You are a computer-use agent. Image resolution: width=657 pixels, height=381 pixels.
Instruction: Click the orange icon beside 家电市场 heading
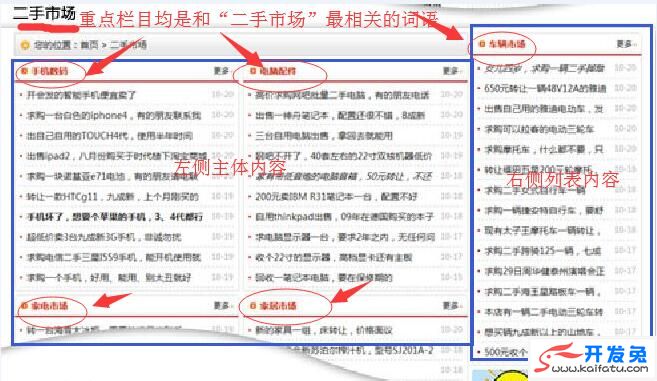(x=24, y=306)
